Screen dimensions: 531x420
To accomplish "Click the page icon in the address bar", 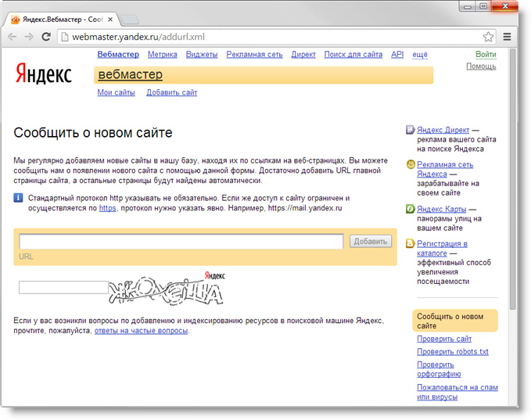I will tap(64, 37).
